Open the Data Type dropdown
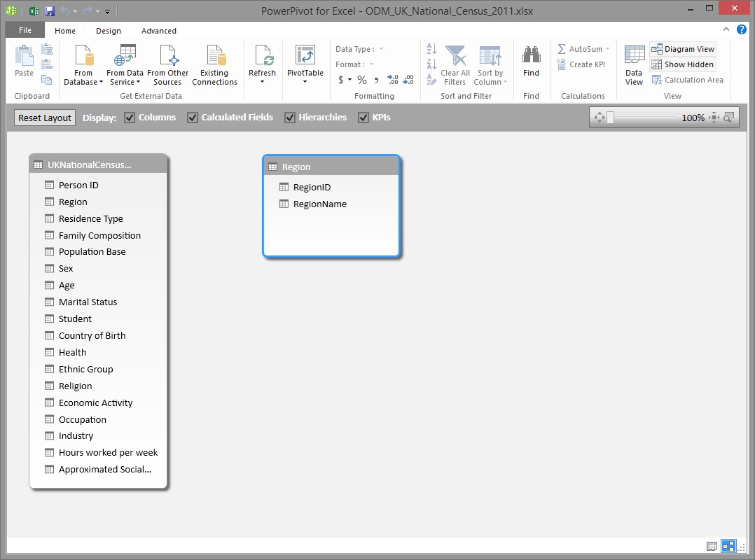This screenshot has height=560, width=755. click(381, 49)
